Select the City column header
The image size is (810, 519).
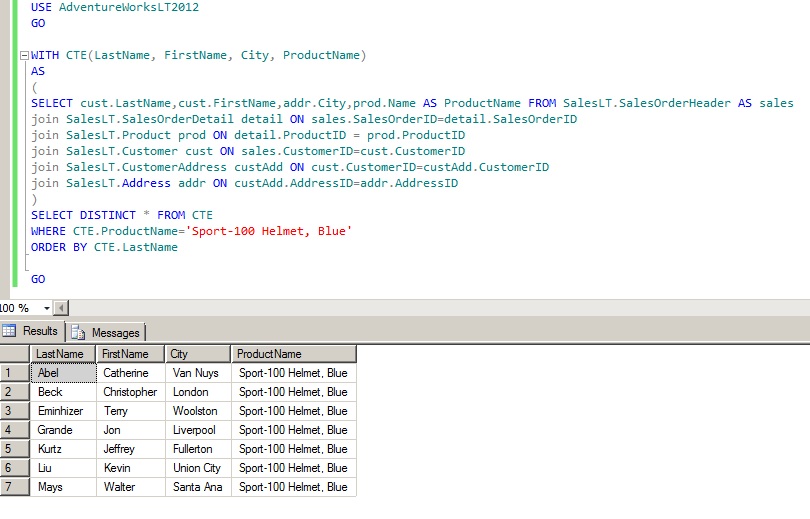pyautogui.click(x=198, y=354)
